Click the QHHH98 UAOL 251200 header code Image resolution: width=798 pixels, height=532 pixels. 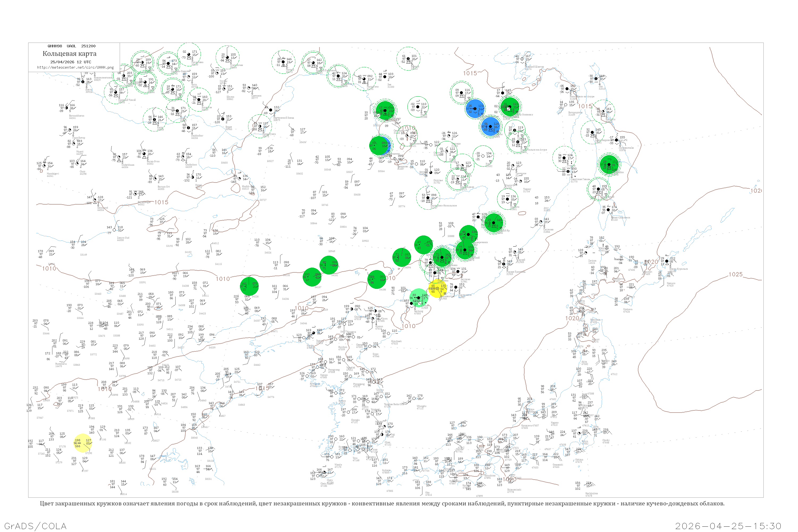point(72,46)
